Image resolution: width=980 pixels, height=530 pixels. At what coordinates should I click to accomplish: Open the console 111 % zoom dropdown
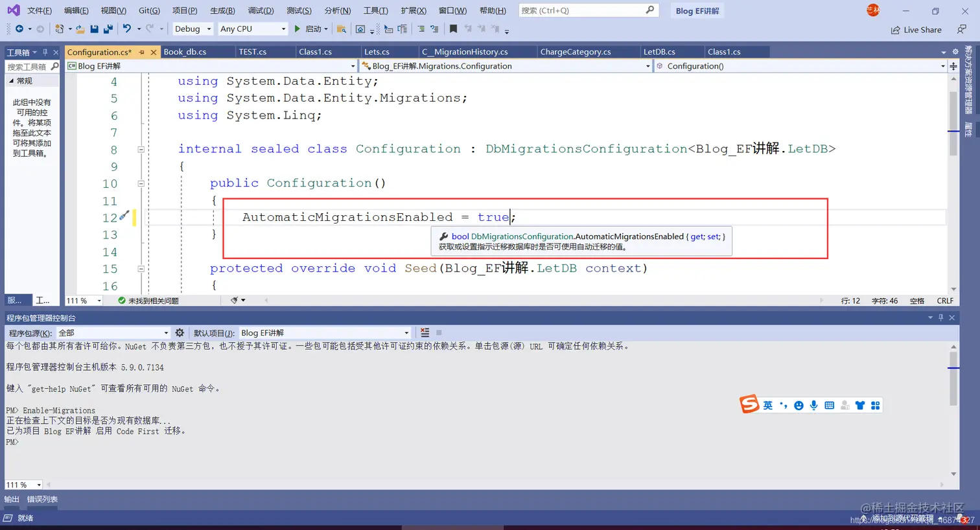(x=23, y=485)
